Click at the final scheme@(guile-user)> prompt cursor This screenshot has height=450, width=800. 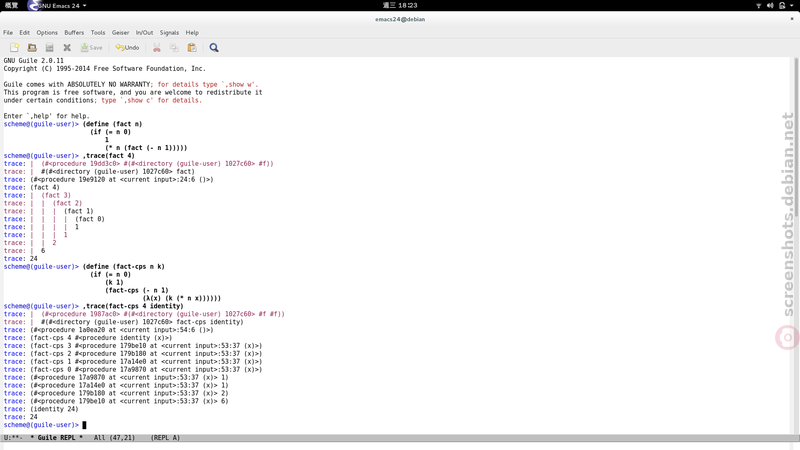(x=84, y=425)
